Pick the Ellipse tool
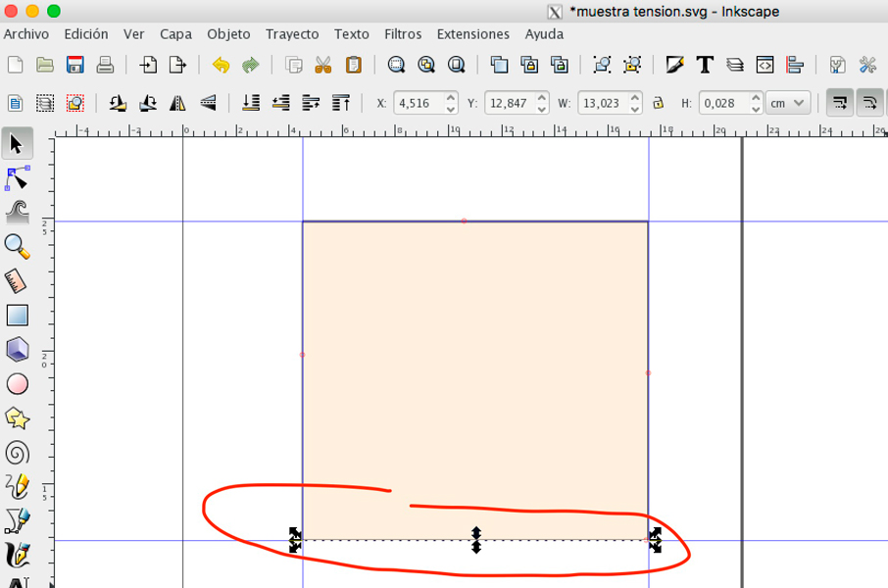Viewport: 888px width, 588px height. click(16, 383)
